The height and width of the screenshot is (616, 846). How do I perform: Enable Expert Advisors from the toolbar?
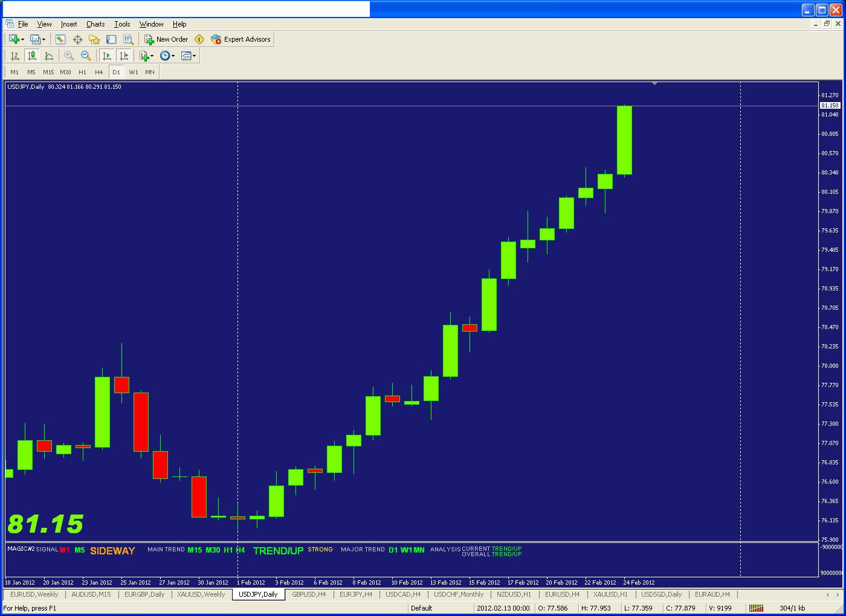[x=241, y=39]
